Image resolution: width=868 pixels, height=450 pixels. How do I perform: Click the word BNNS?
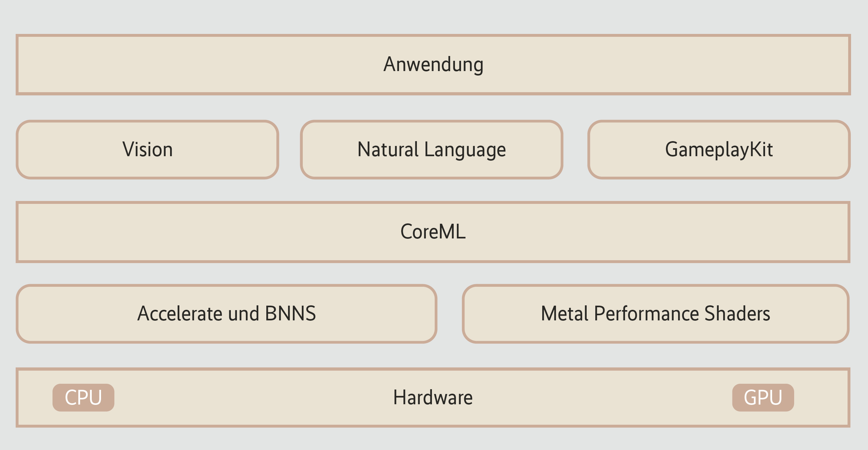pos(290,314)
